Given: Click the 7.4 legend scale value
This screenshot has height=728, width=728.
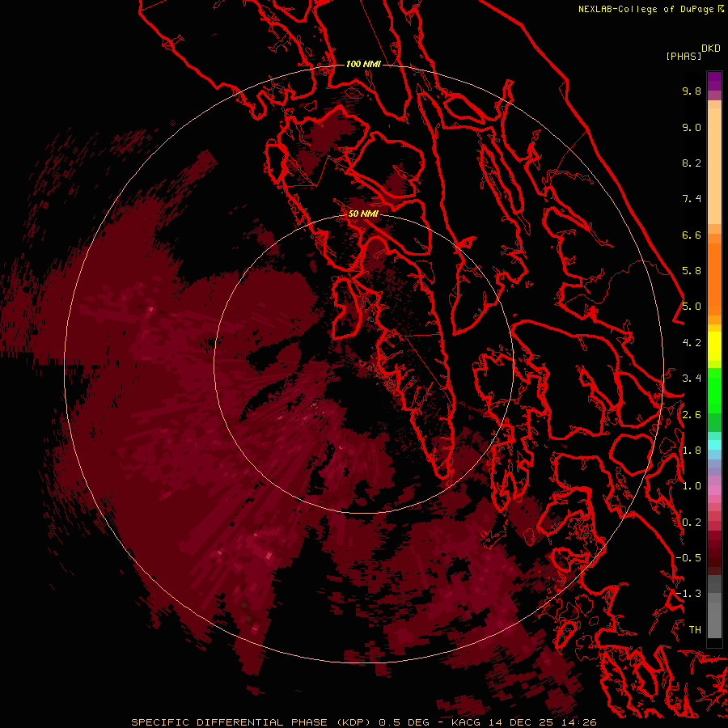Looking at the screenshot, I should [692, 199].
